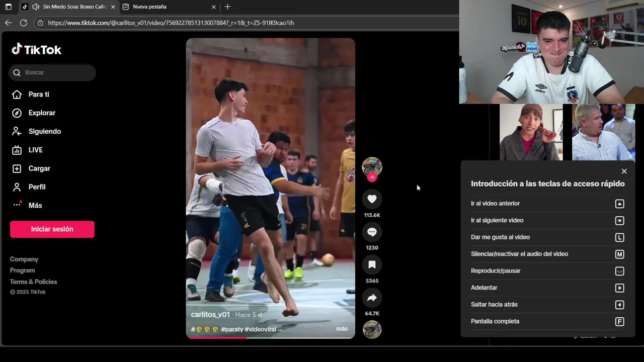Click the #paraty hashtag
This screenshot has height=362, width=644.
point(232,329)
